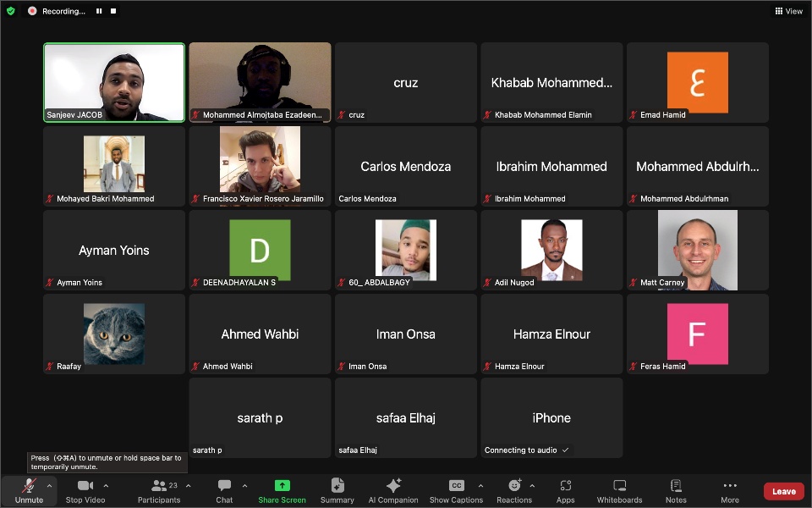Open the More options menu

[x=730, y=490]
